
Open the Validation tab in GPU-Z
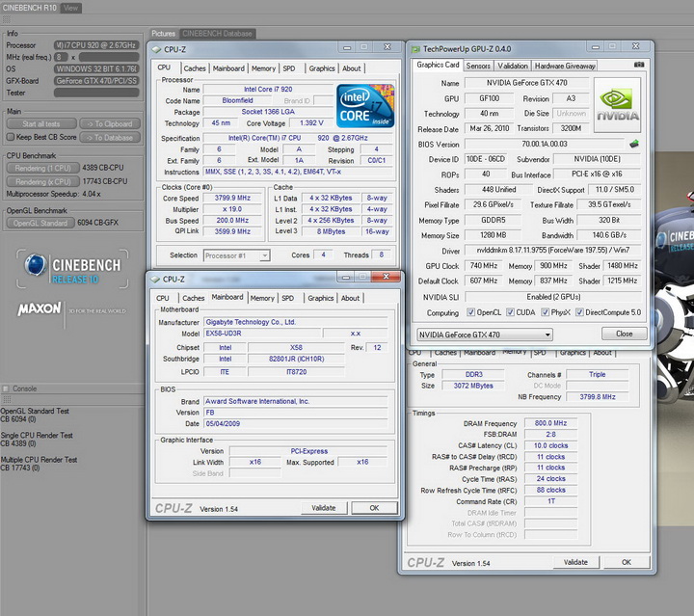pos(513,66)
